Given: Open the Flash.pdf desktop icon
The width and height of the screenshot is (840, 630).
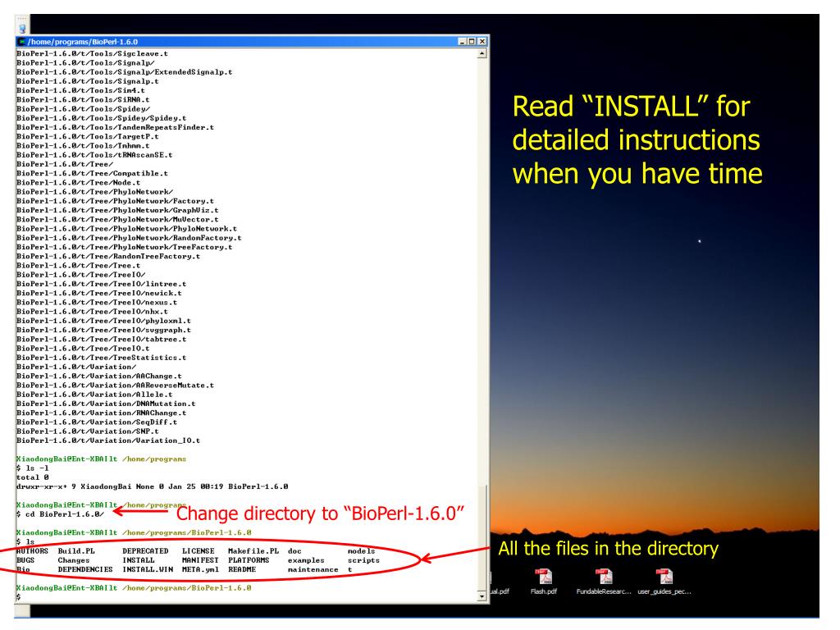Looking at the screenshot, I should (544, 582).
